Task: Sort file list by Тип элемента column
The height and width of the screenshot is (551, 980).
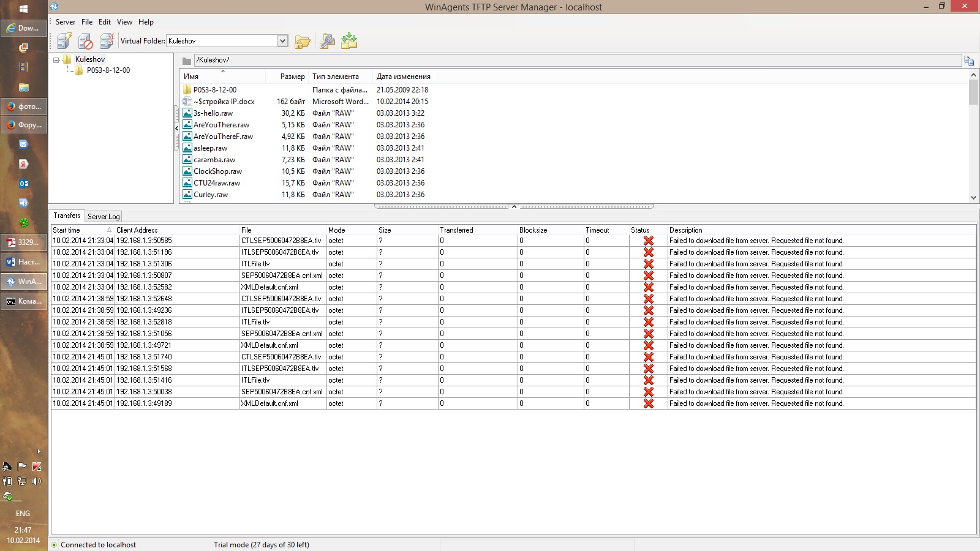Action: [x=341, y=77]
